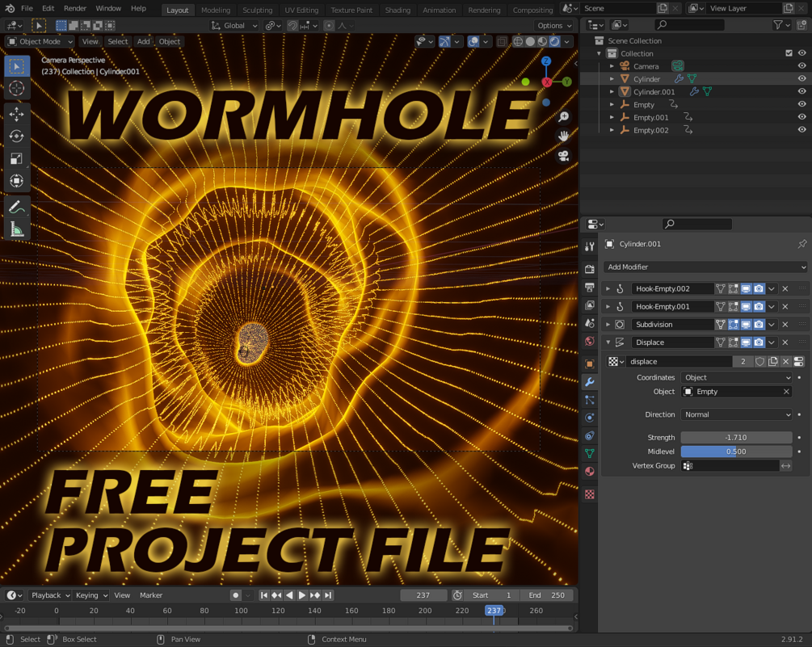Expand the Cylinder tree item
The image size is (812, 647).
tap(612, 78)
